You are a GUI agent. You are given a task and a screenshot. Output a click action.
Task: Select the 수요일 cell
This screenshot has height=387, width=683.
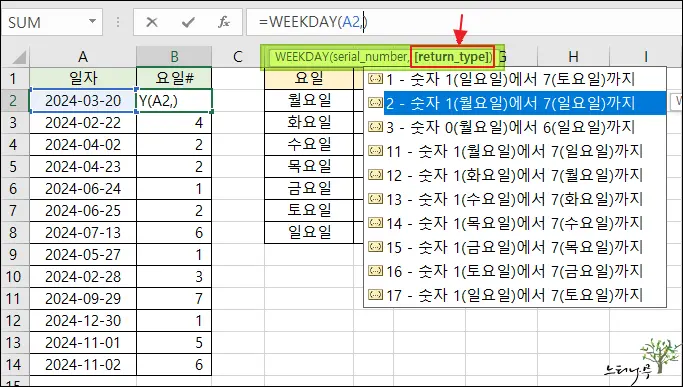pos(309,145)
